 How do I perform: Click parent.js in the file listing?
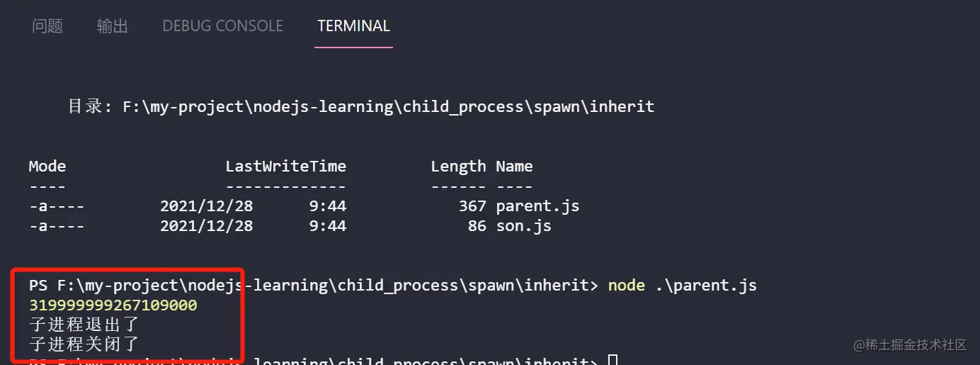tap(537, 206)
